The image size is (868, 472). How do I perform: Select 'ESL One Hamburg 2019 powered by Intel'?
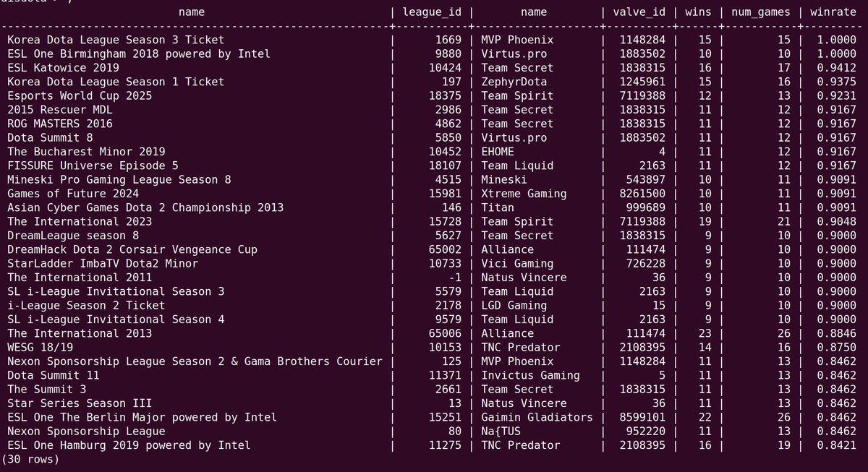tap(129, 445)
